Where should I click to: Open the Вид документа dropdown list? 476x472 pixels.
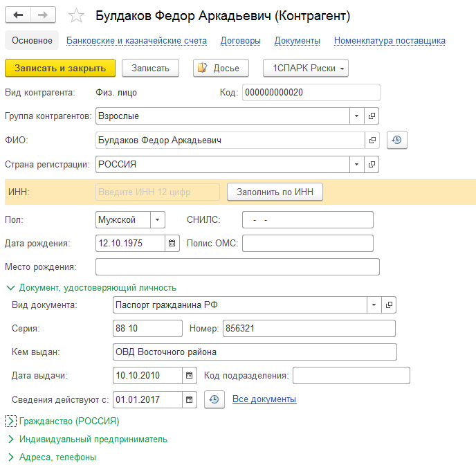pos(374,305)
